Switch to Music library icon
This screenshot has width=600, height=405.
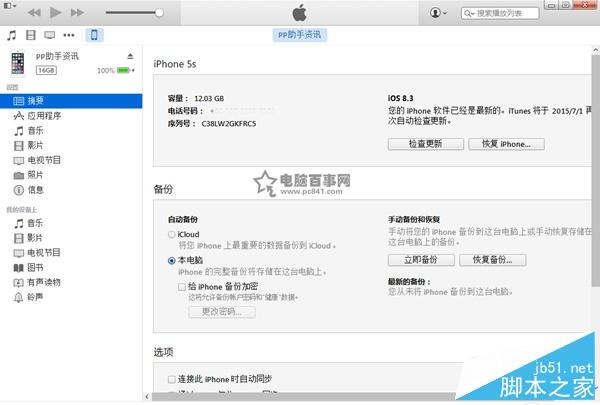(x=12, y=35)
